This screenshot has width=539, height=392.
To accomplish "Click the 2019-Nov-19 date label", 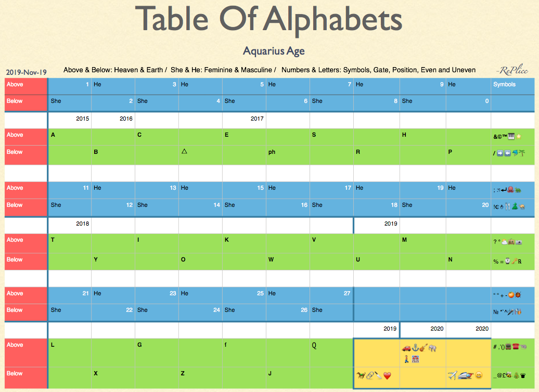I will [x=26, y=72].
